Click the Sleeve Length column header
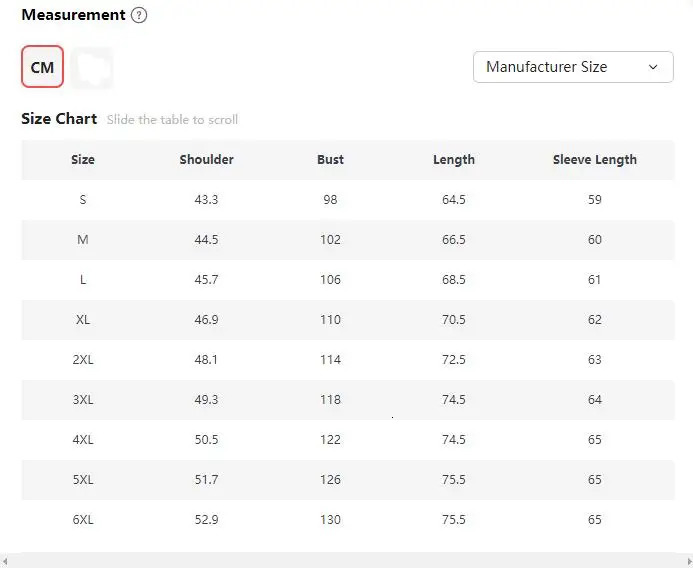 (x=595, y=160)
